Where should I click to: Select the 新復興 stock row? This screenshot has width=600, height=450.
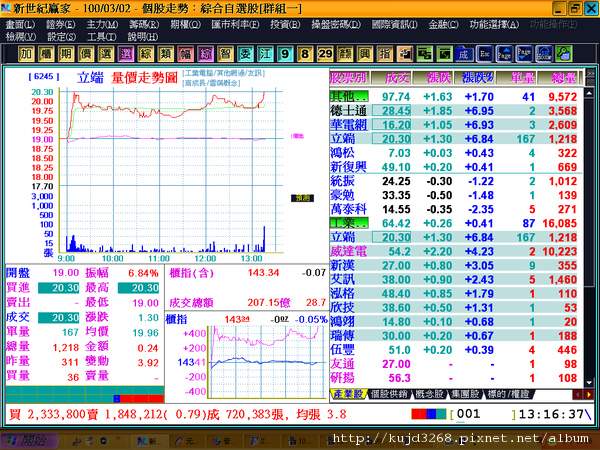click(456, 167)
